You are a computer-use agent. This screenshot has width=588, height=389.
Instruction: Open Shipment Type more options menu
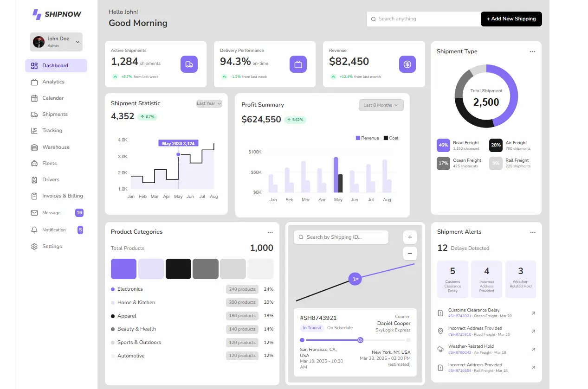tap(532, 51)
